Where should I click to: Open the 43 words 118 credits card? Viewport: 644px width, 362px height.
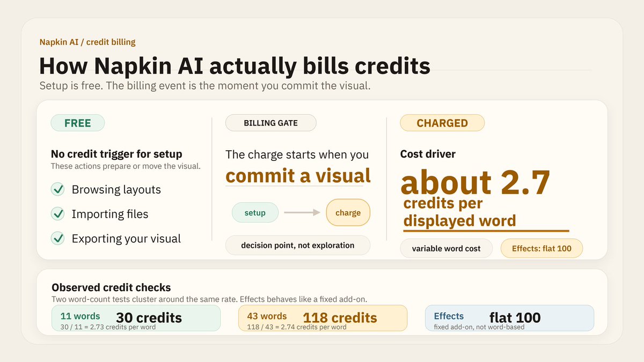pos(323,318)
